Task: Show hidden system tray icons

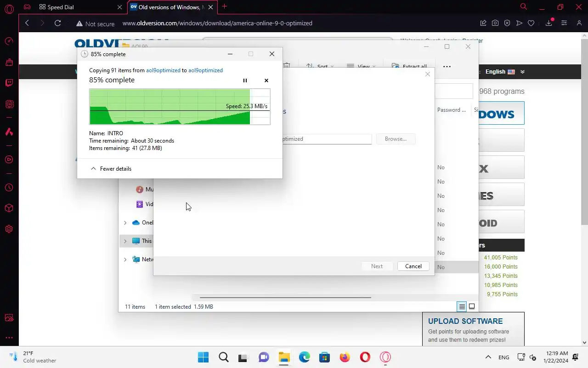Action: pyautogui.click(x=488, y=357)
